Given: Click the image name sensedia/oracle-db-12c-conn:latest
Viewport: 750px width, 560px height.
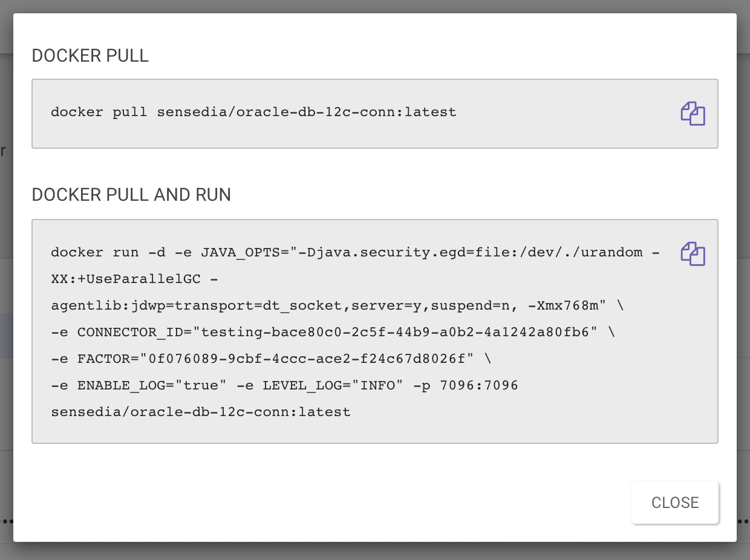Looking at the screenshot, I should [200, 412].
